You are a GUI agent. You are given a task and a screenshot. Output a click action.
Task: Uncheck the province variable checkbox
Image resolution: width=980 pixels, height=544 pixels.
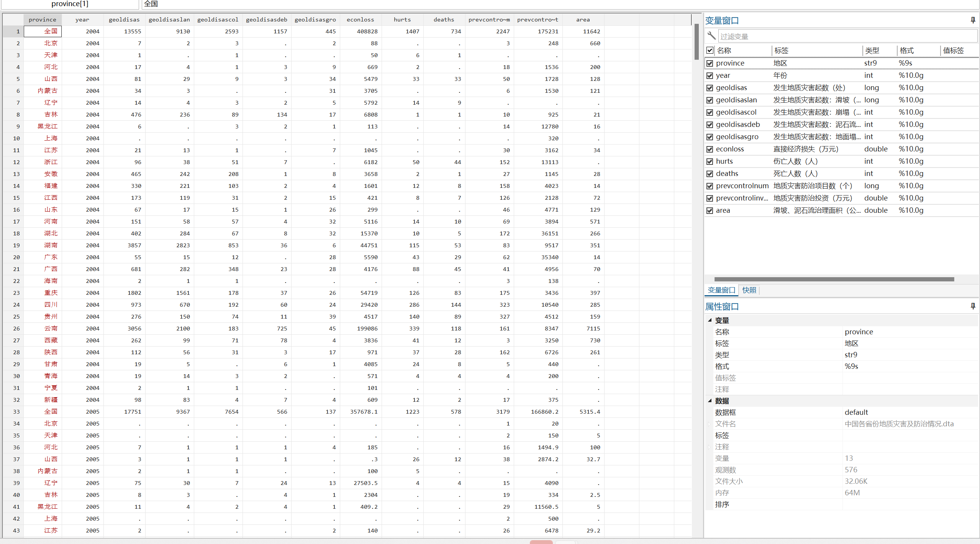click(x=710, y=63)
